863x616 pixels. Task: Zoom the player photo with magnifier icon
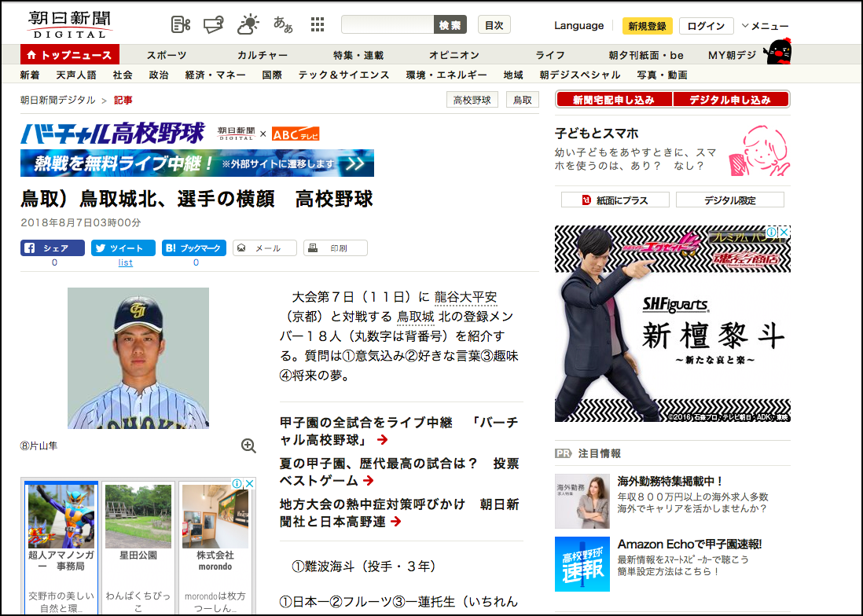click(248, 445)
